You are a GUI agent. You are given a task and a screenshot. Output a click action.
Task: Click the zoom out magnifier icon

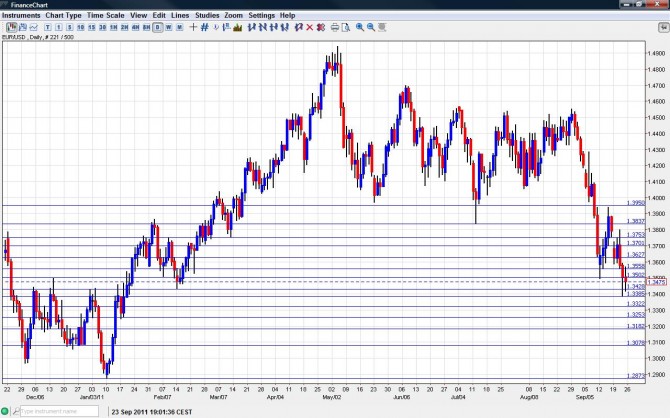pos(371,27)
